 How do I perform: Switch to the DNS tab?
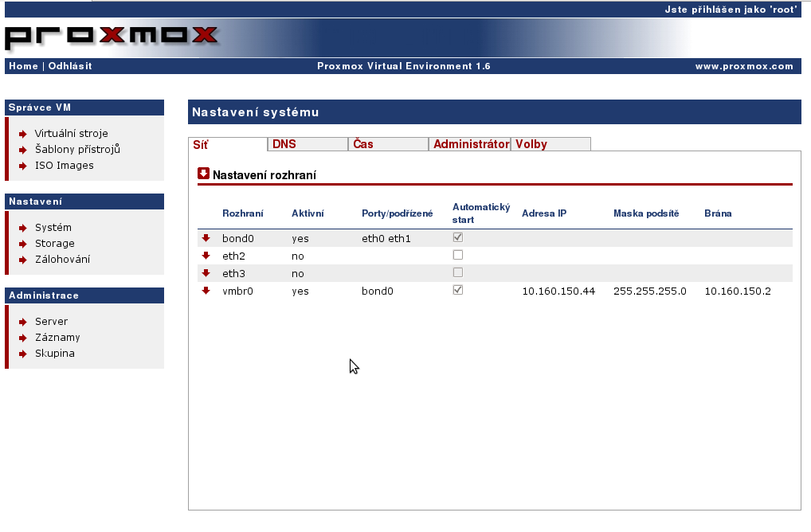click(x=308, y=144)
